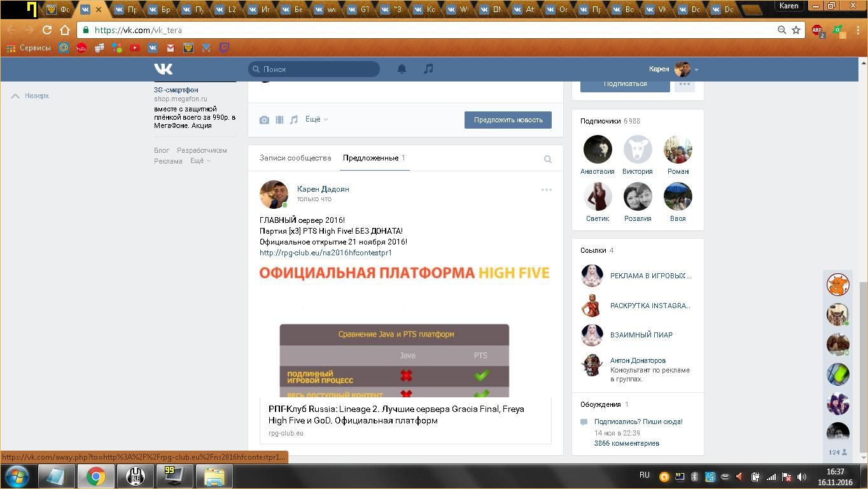
Task: Open author Карен Дадоян profile link
Action: pyautogui.click(x=323, y=189)
